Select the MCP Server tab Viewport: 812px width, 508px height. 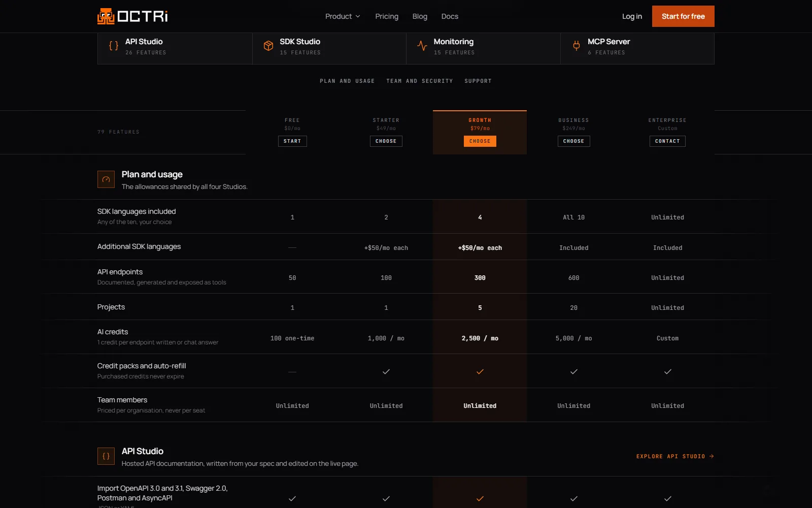pos(637,48)
